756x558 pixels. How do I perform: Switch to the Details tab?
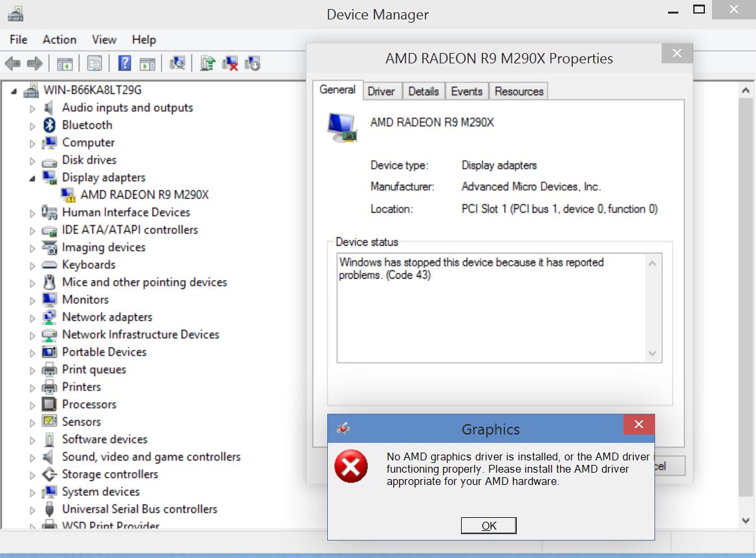[x=424, y=91]
